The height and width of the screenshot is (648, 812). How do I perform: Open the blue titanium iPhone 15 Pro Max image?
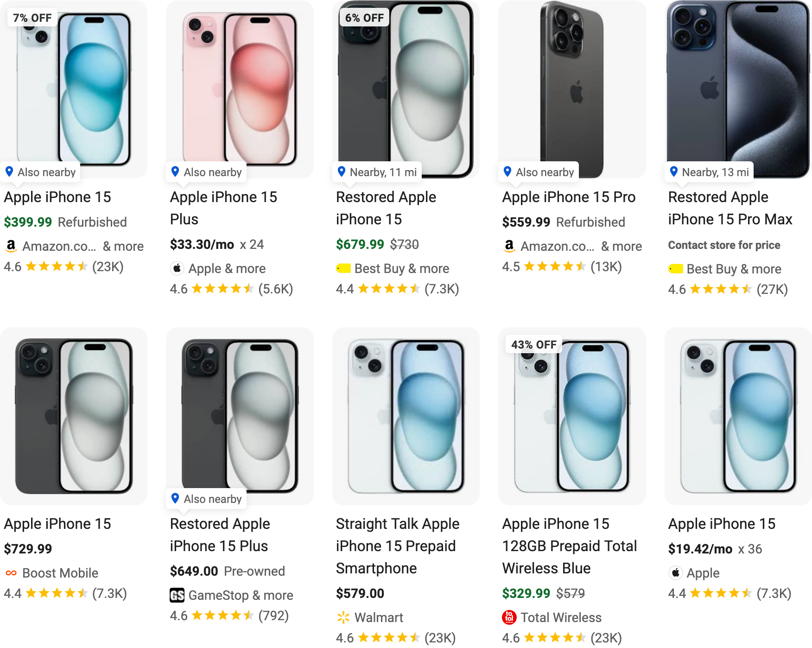[x=738, y=88]
